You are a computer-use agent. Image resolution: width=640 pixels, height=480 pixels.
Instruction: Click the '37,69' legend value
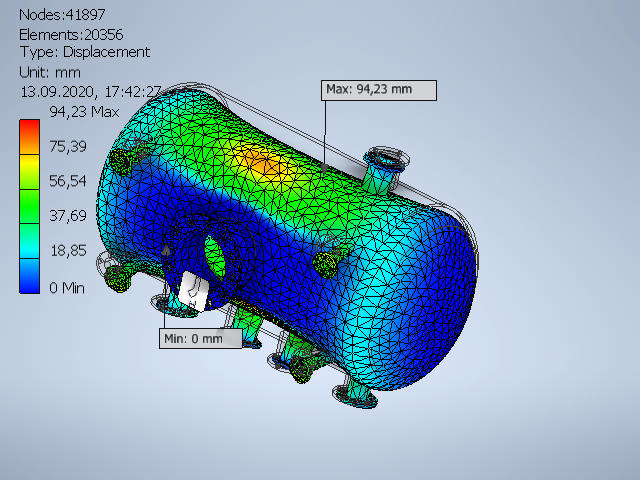click(x=68, y=216)
